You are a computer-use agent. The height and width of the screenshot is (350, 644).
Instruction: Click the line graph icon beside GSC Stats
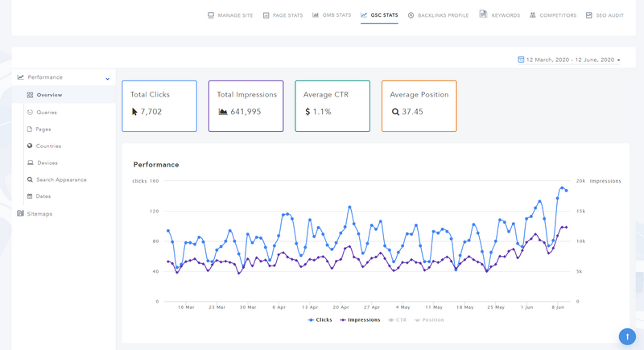364,14
